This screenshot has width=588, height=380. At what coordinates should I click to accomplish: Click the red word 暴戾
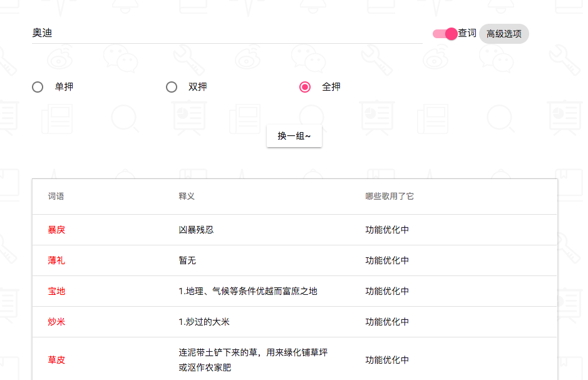[x=56, y=230]
